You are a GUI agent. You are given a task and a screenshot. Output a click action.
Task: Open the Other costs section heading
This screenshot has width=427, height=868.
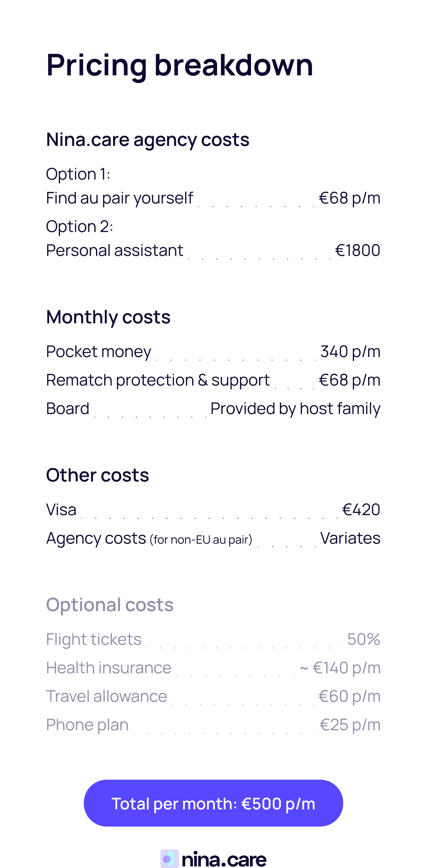click(97, 475)
